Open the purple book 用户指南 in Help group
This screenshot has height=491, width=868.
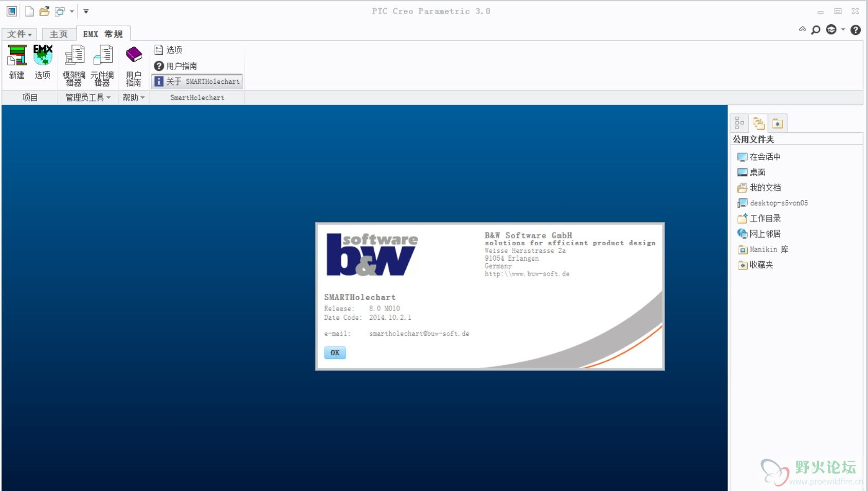click(x=134, y=65)
